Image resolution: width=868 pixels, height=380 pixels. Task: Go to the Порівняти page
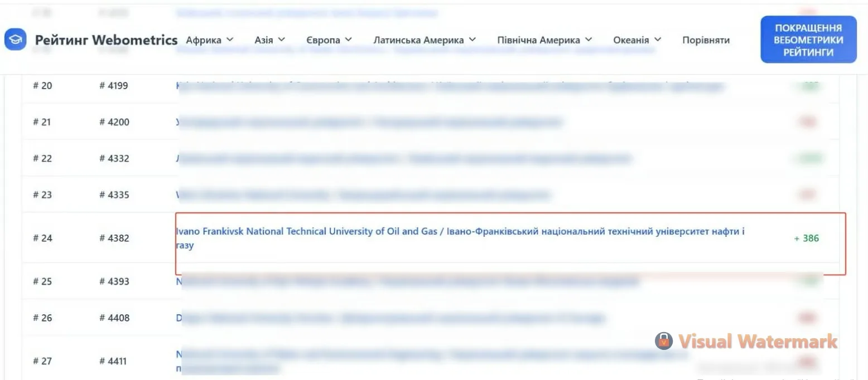706,40
